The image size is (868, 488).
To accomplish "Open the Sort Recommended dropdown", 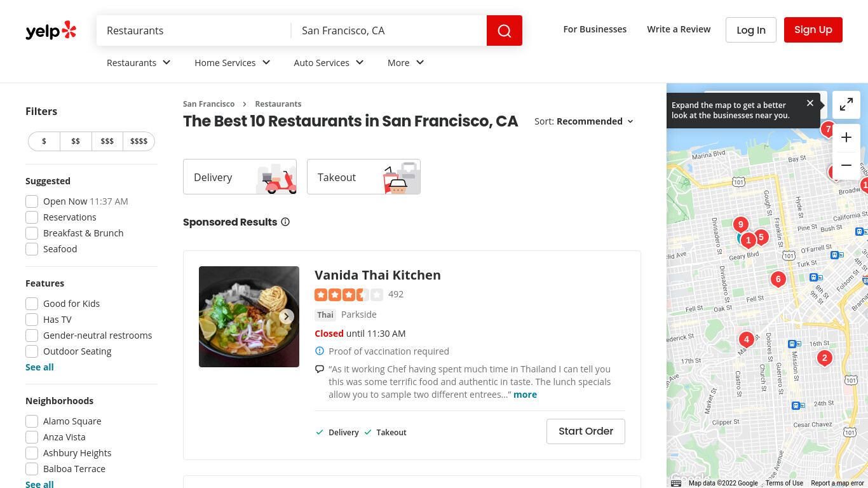I will [584, 121].
